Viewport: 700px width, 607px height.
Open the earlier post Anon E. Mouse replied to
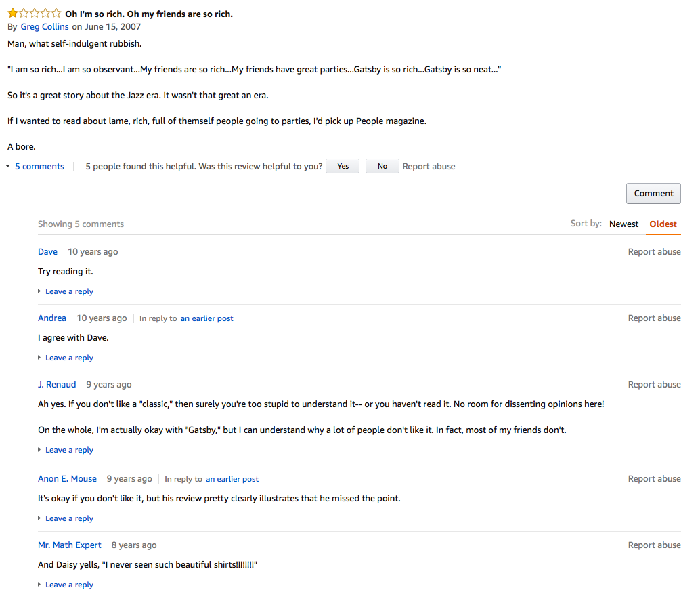click(232, 479)
